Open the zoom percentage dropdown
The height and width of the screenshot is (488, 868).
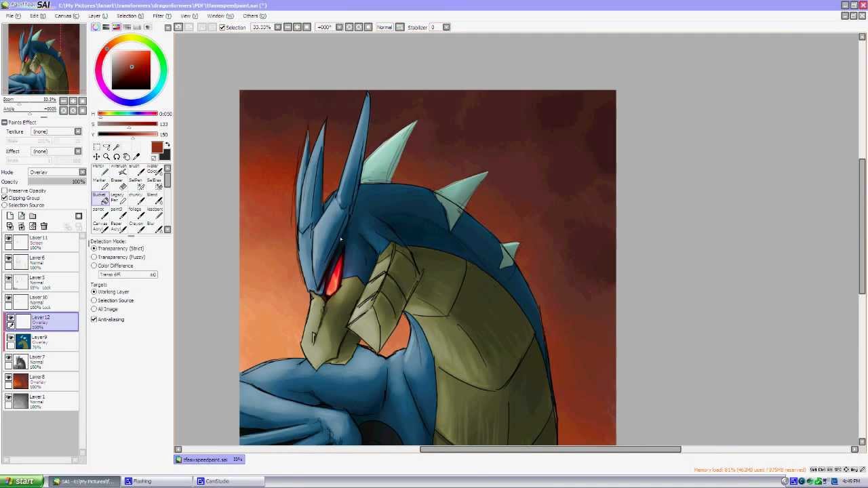point(277,27)
